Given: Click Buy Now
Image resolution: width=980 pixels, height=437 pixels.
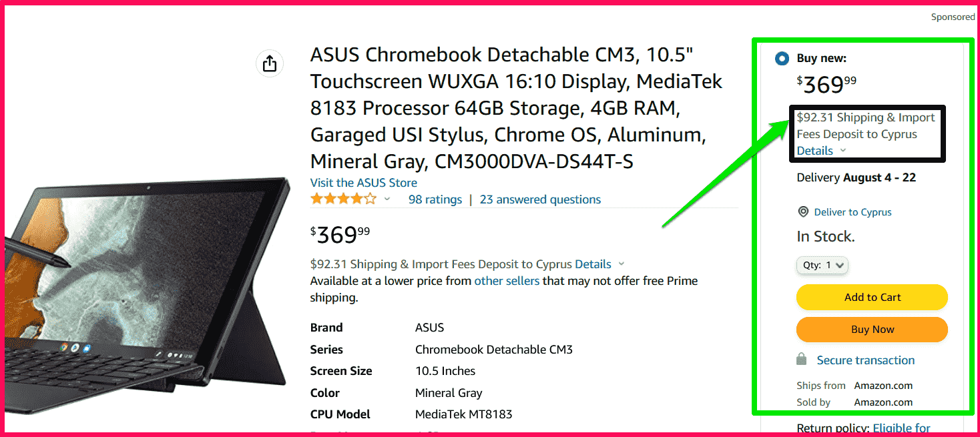Looking at the screenshot, I should pyautogui.click(x=871, y=329).
